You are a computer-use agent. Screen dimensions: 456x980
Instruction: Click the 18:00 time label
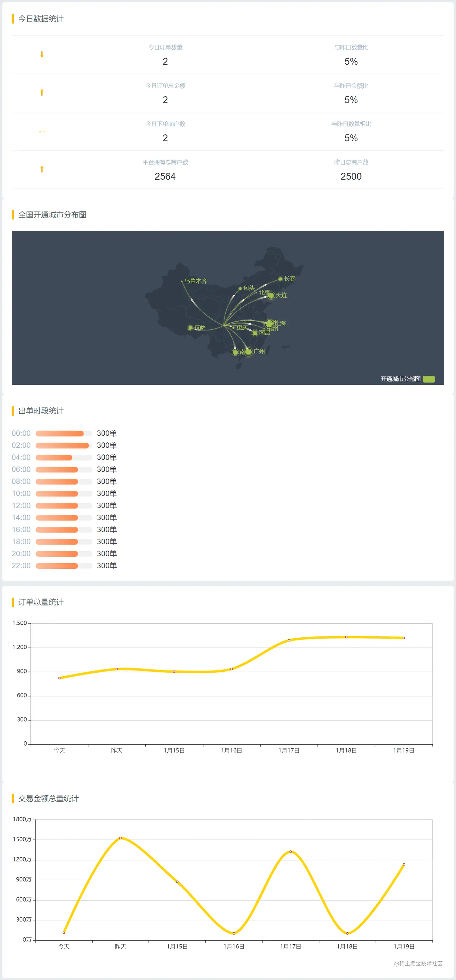(21, 542)
